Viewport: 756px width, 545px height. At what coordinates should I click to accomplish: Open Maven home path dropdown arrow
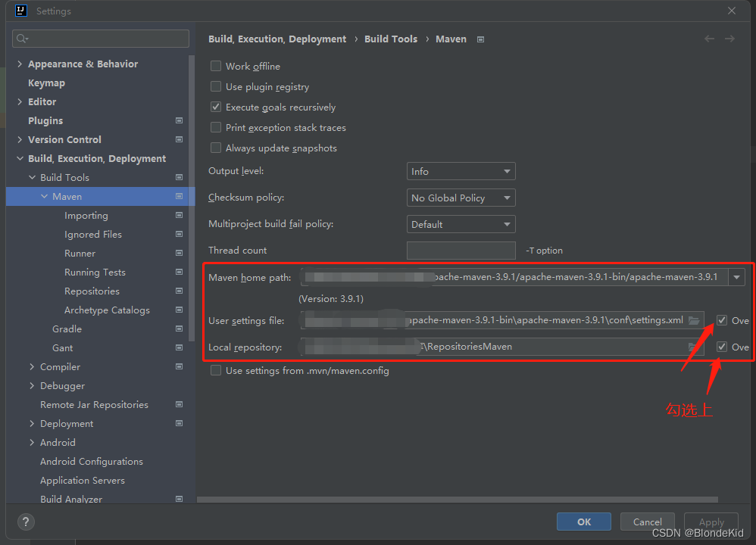click(737, 277)
